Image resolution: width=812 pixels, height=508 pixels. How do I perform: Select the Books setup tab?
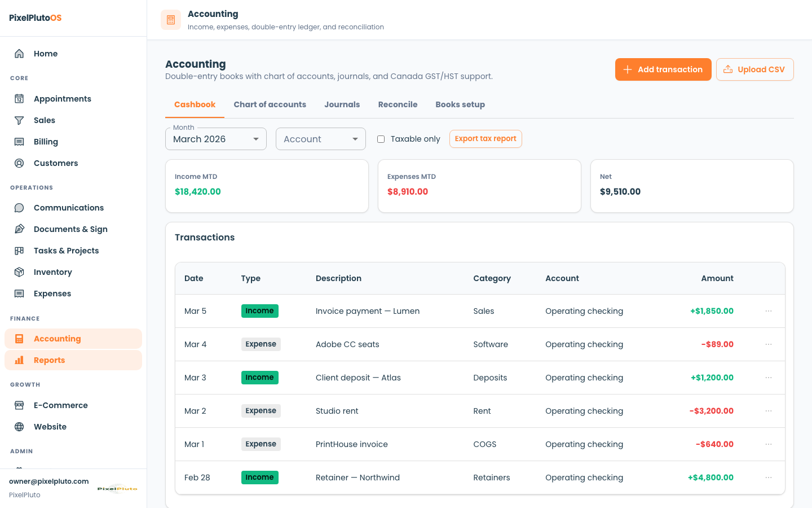(x=460, y=104)
